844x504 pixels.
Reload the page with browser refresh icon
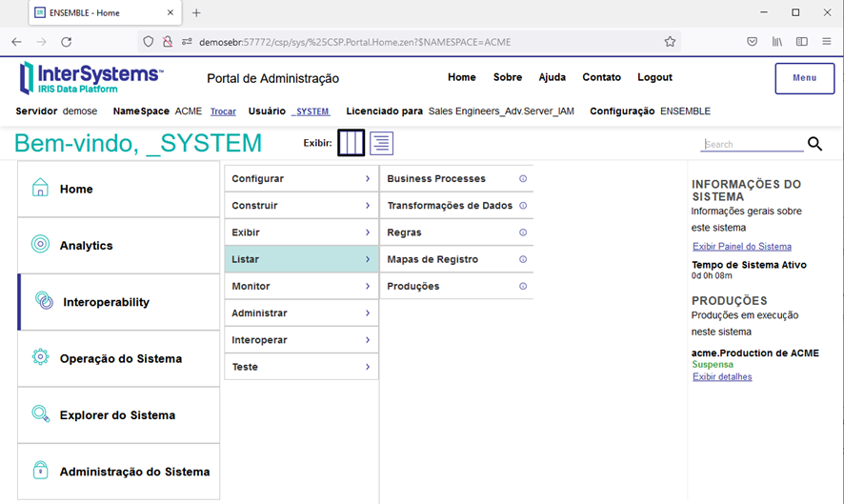67,42
